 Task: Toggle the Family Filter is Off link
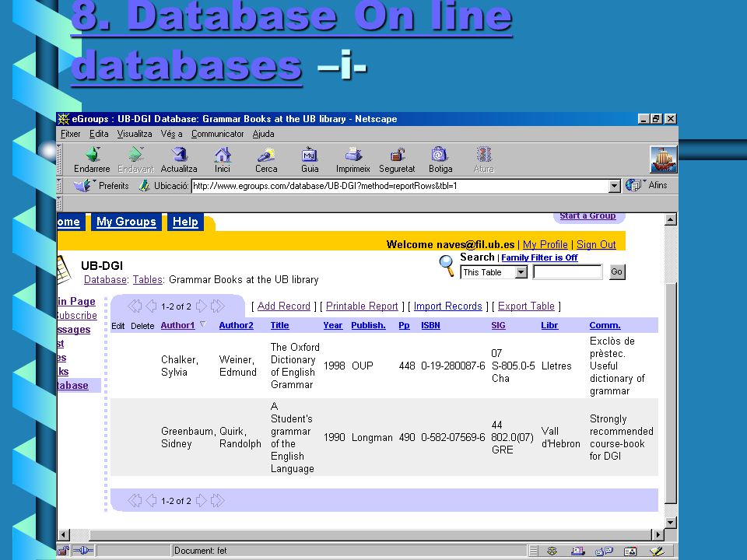tap(539, 257)
